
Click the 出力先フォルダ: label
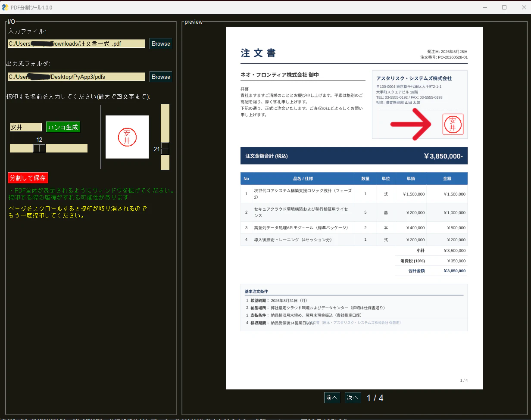click(28, 63)
